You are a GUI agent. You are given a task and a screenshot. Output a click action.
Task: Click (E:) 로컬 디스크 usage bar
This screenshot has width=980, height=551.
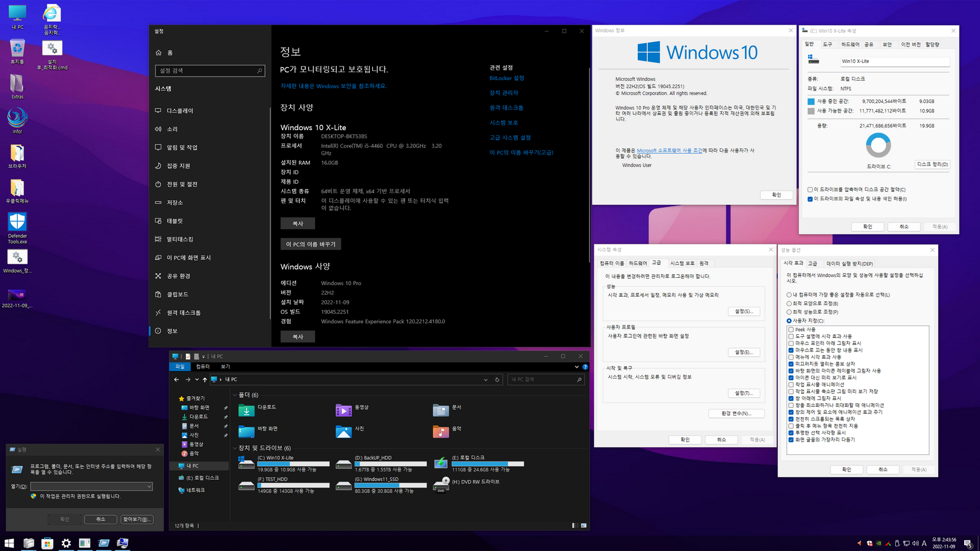coord(488,464)
